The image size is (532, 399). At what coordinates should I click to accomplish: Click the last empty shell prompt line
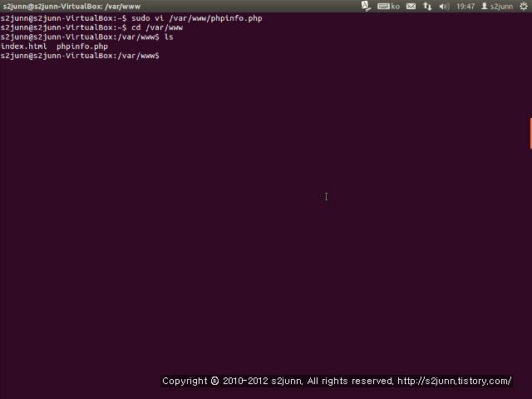[x=80, y=56]
